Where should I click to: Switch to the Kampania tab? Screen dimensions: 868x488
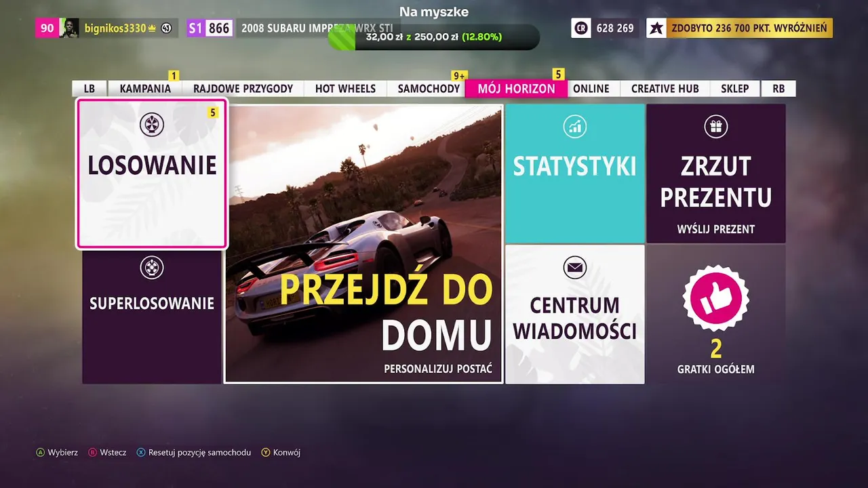tap(145, 89)
